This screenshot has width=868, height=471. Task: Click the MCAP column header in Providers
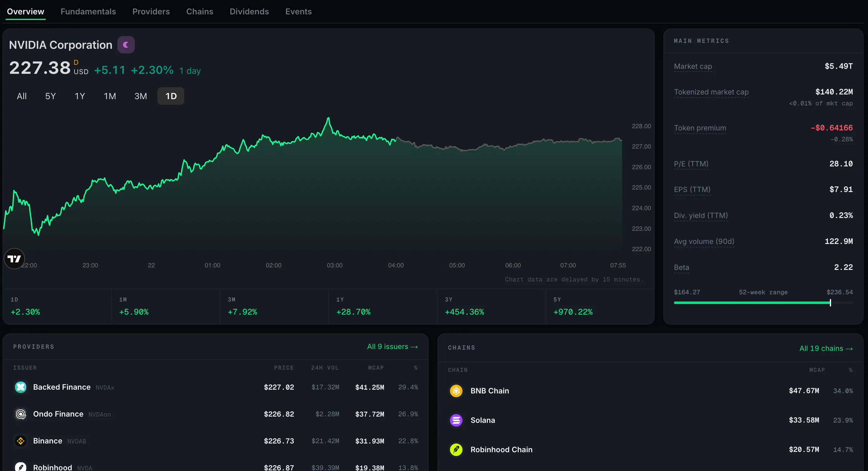(376, 368)
